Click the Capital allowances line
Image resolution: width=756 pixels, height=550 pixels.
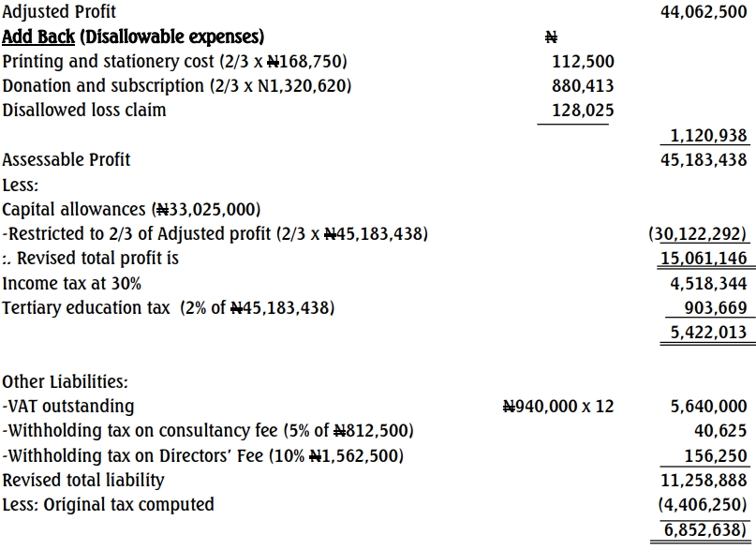tap(131, 209)
